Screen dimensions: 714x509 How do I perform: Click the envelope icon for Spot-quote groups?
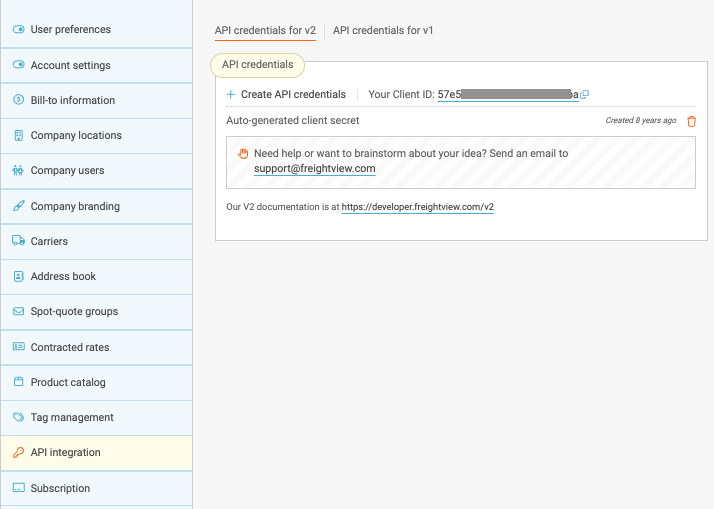pyautogui.click(x=18, y=312)
